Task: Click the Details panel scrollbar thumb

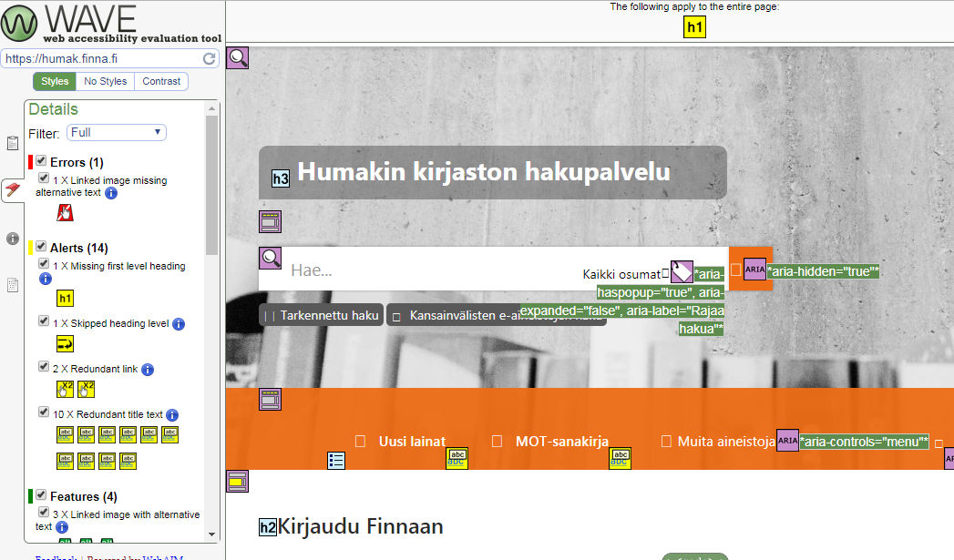Action: (x=211, y=185)
